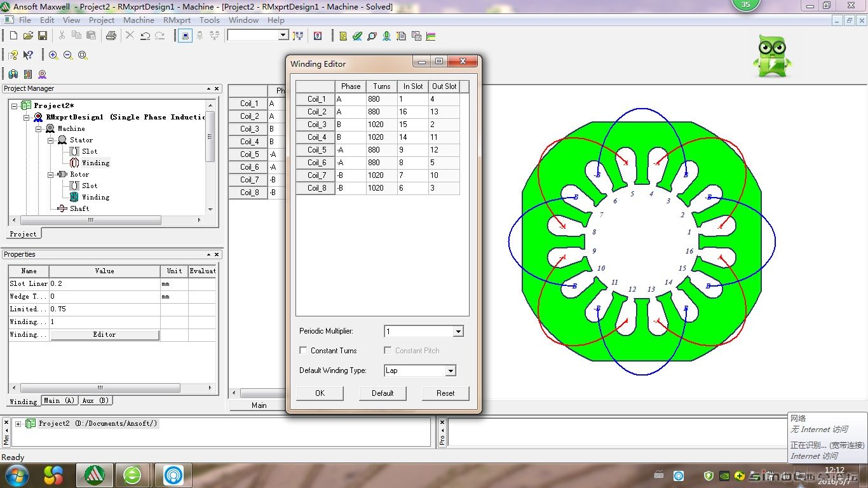Image resolution: width=868 pixels, height=488 pixels.
Task: Click the Editor button in Properties panel
Action: [x=104, y=334]
